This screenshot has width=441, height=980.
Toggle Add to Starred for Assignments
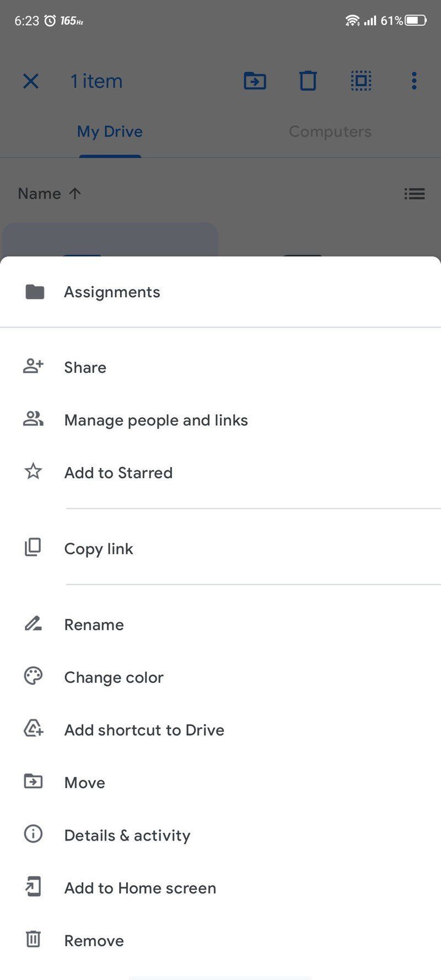pyautogui.click(x=119, y=472)
